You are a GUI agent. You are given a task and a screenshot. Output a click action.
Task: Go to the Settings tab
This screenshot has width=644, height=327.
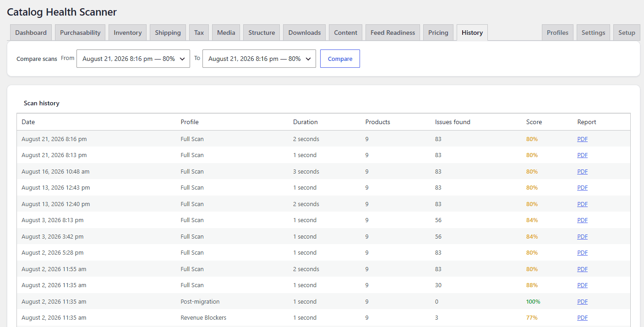point(593,33)
